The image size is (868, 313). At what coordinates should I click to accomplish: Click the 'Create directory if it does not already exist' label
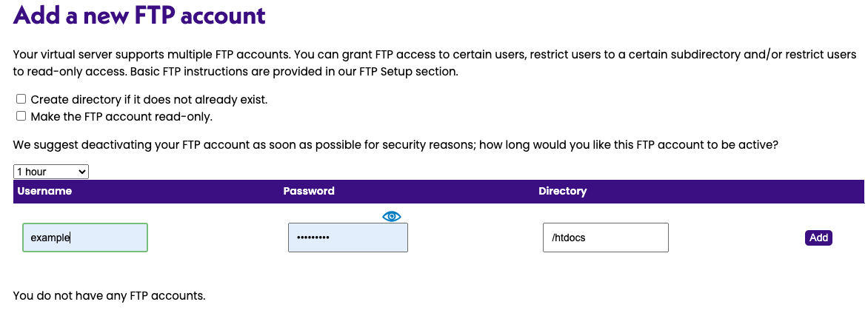tap(149, 99)
